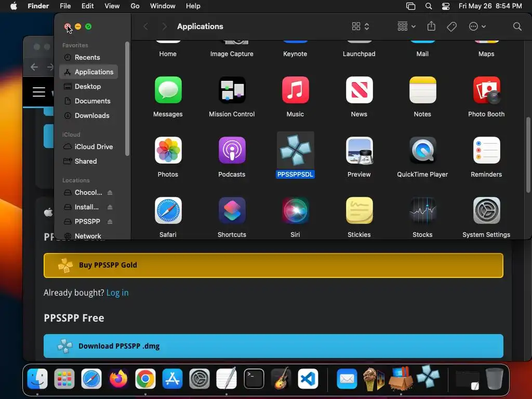Open the Edit menu
This screenshot has width=532, height=399.
(x=87, y=6)
